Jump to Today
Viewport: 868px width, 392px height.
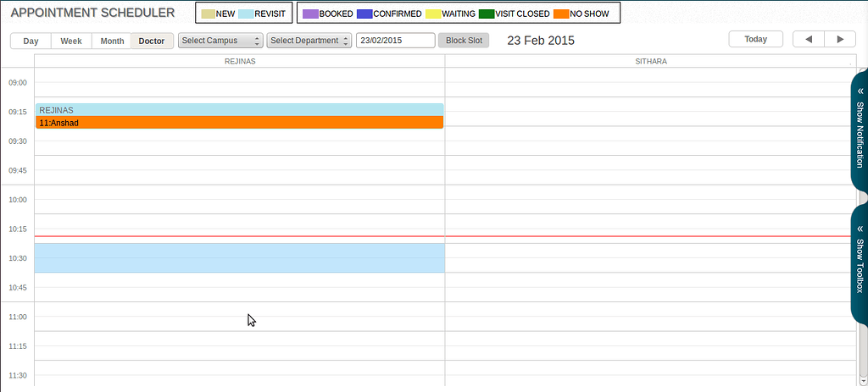[x=755, y=39]
